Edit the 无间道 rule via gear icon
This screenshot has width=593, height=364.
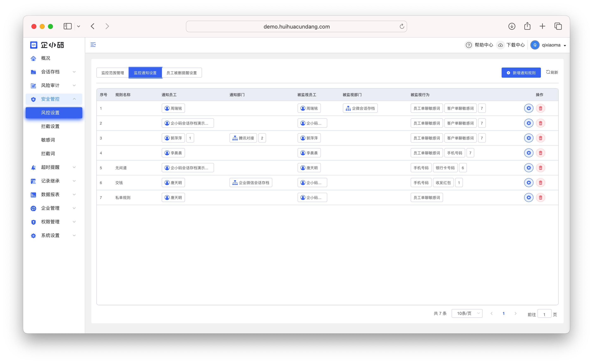(x=528, y=168)
